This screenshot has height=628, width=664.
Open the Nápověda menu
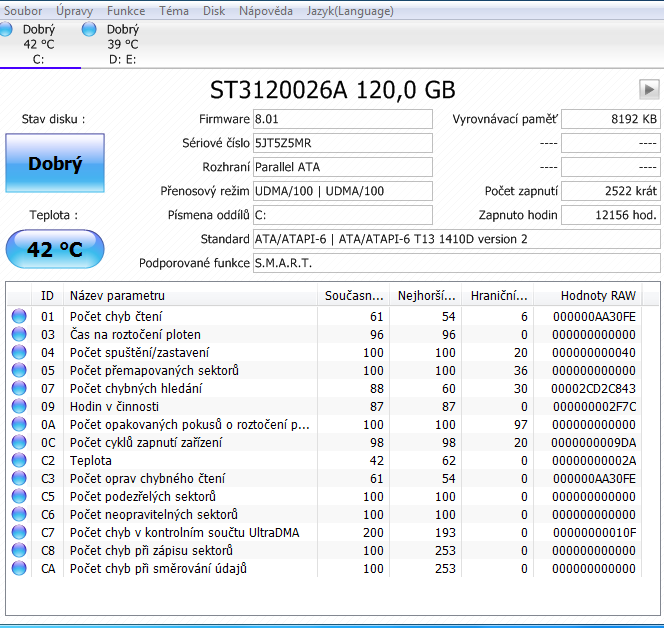pos(266,11)
